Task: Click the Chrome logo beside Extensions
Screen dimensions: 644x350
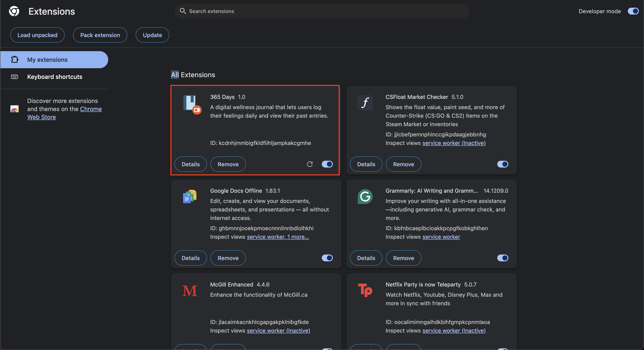Action: pos(14,11)
